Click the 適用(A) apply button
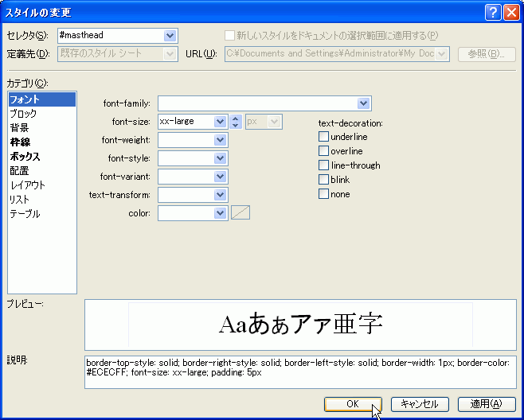The image size is (524, 420). pos(487,404)
